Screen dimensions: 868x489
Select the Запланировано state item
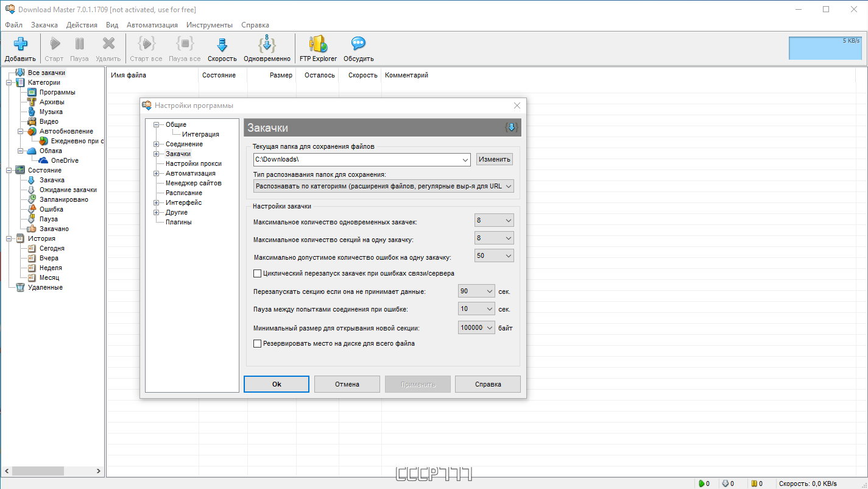point(64,199)
